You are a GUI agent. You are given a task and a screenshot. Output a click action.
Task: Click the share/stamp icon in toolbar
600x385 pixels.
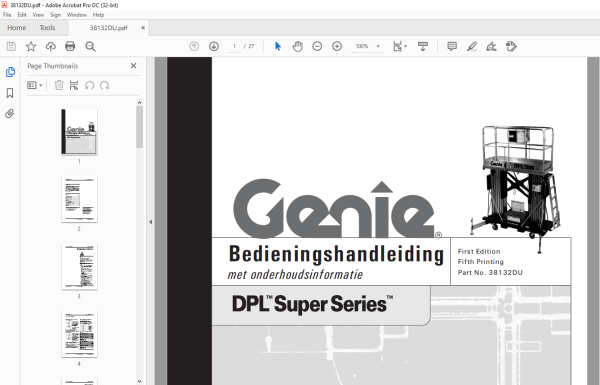tap(511, 46)
